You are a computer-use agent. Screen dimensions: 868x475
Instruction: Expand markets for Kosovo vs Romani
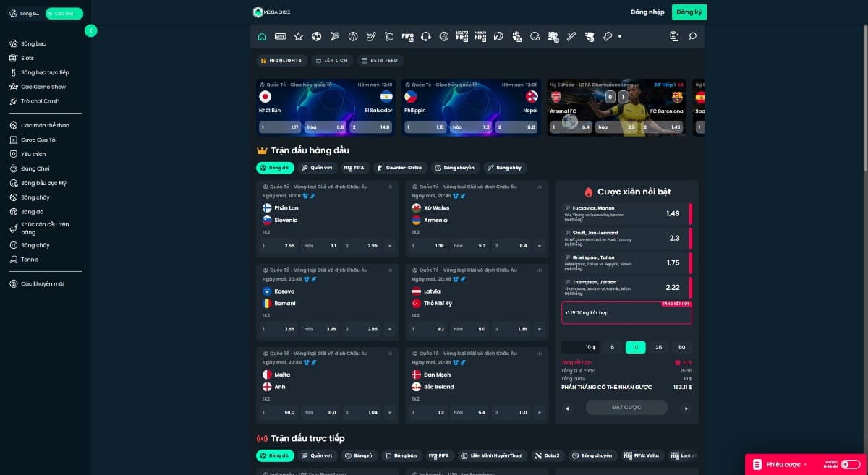pos(390,329)
